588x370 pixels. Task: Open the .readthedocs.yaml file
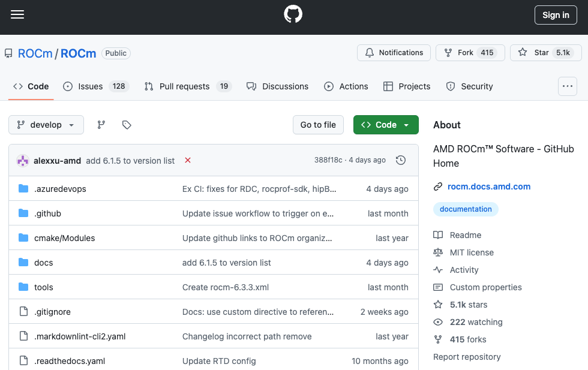70,361
